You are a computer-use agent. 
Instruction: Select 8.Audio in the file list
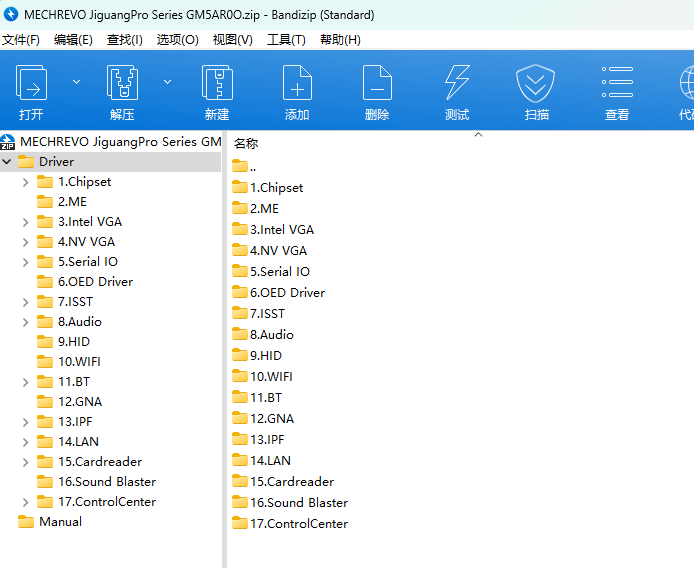click(263, 335)
